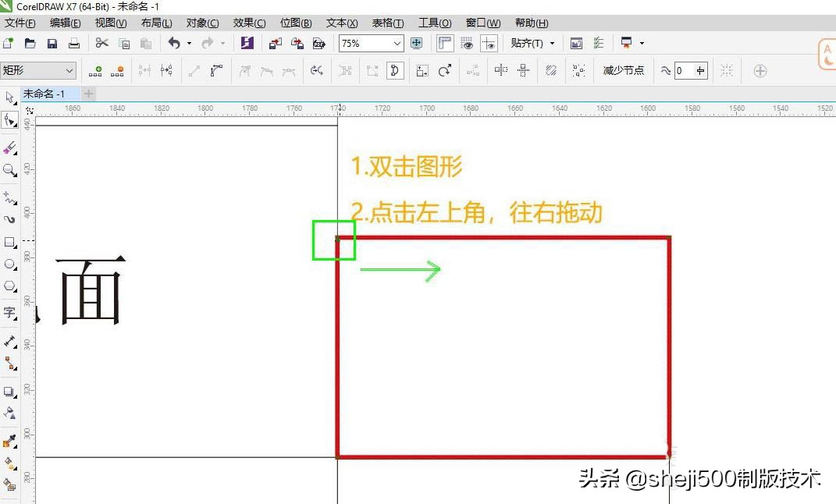
Task: Click the full-screen preview icon
Action: point(416,44)
